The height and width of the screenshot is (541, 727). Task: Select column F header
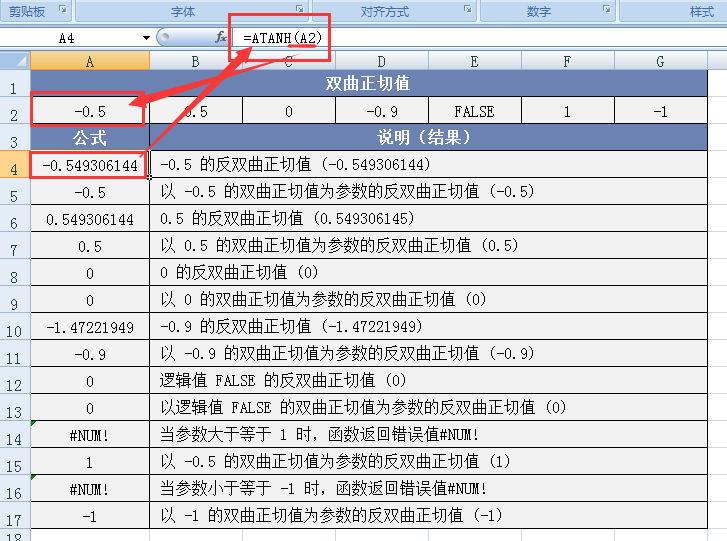click(568, 61)
